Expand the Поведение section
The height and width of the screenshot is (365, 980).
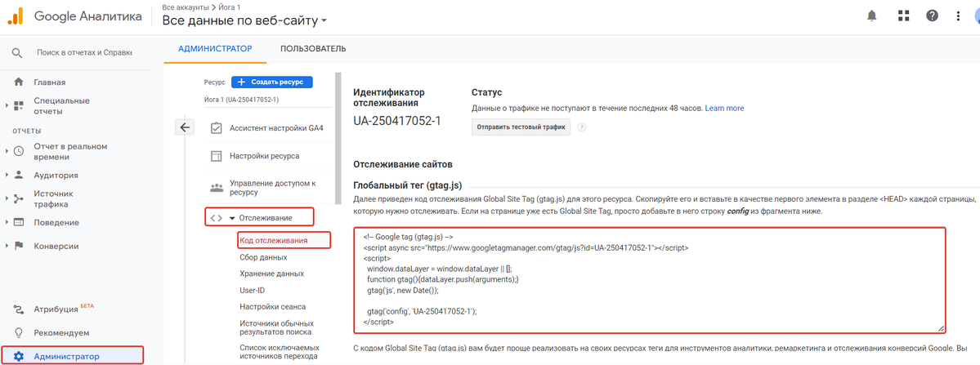7,222
